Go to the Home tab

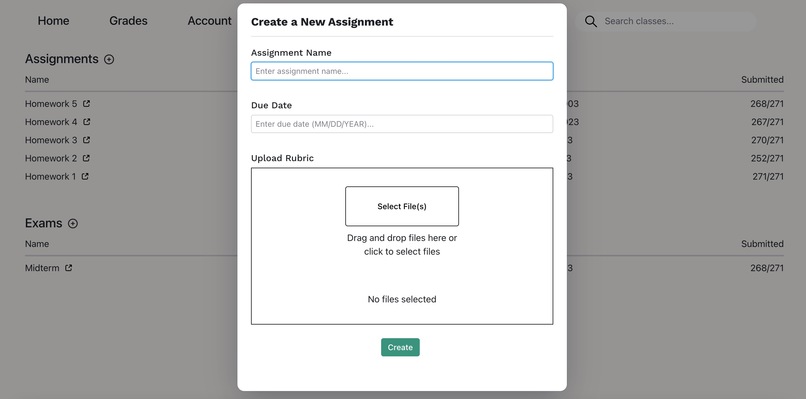click(53, 21)
